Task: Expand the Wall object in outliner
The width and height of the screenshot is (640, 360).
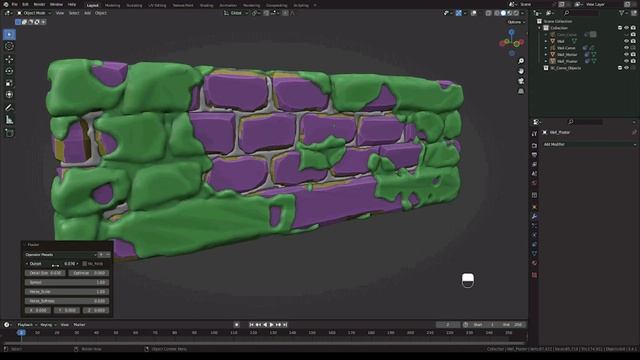Action: click(546, 41)
